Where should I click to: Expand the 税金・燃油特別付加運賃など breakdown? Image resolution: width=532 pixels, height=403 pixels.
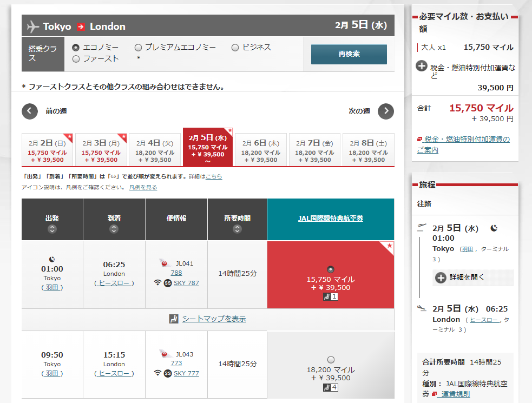coord(422,65)
